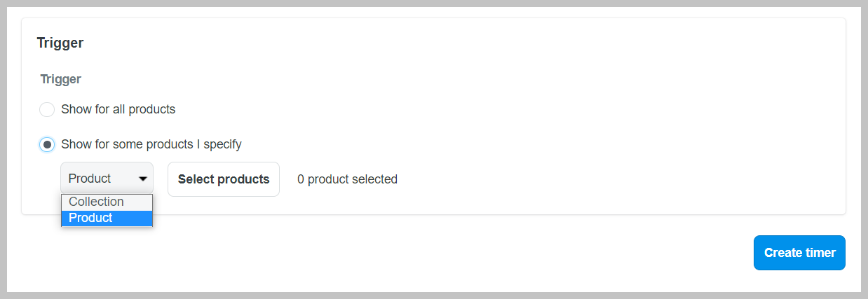Click the number "0" in the product count
Image resolution: width=868 pixels, height=299 pixels.
(301, 179)
